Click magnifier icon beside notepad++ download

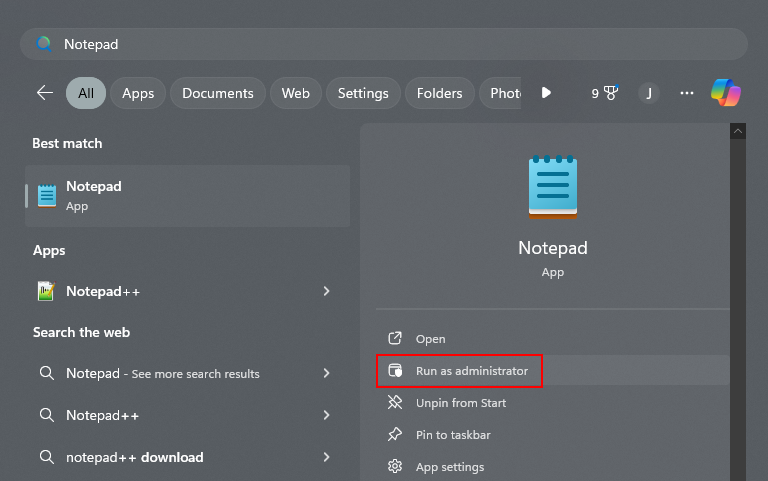47,457
